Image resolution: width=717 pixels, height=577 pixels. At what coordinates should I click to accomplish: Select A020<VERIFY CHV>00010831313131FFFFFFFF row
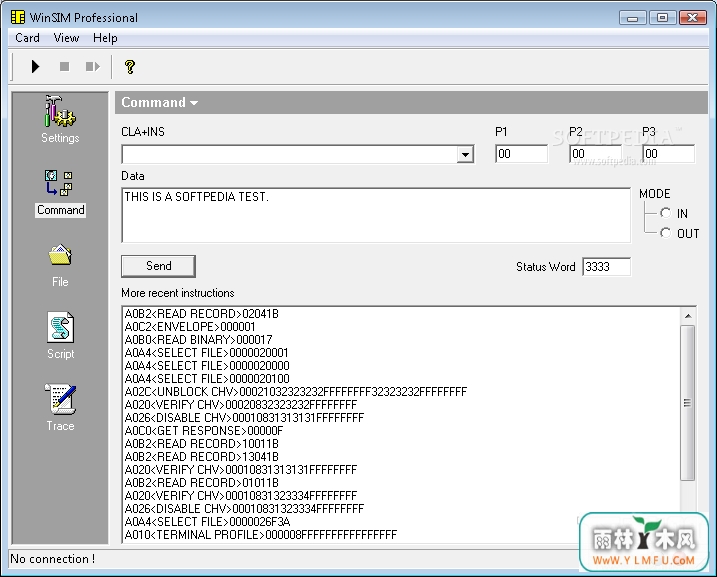tap(241, 470)
